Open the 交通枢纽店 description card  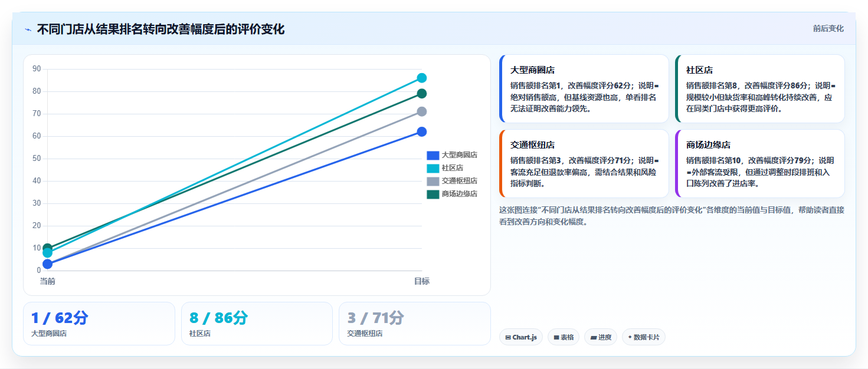[584, 164]
